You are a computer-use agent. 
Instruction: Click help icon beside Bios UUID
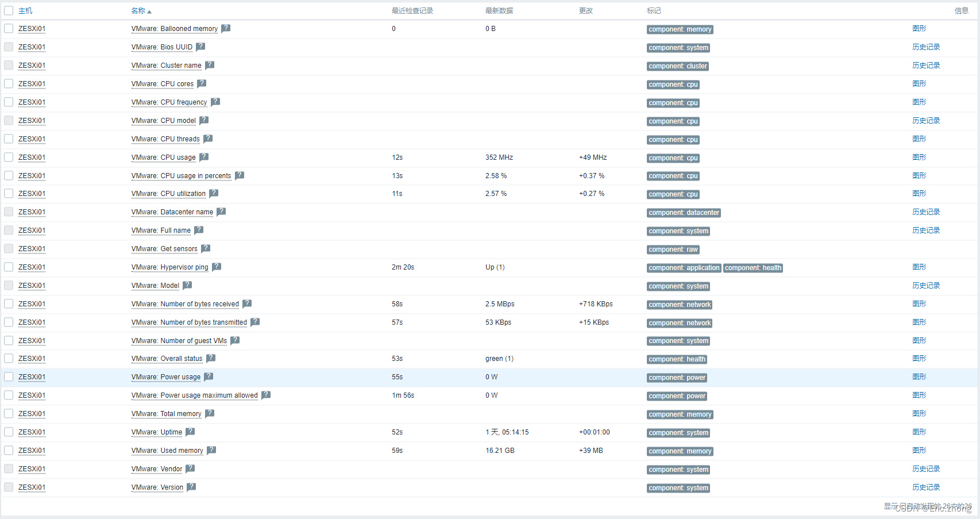[x=200, y=47]
